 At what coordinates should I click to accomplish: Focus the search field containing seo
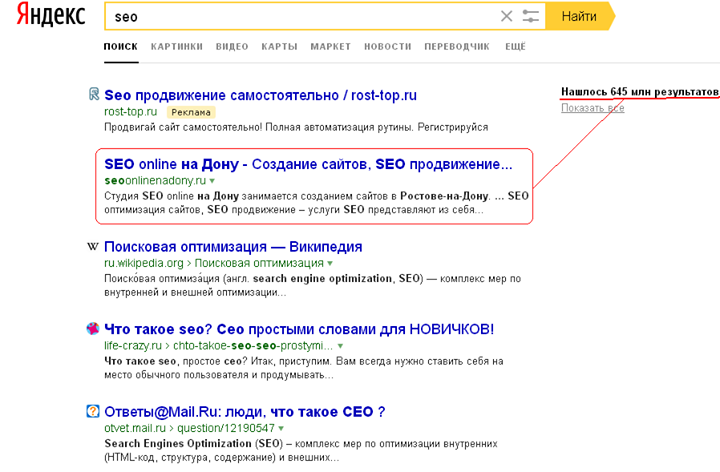[x=300, y=17]
